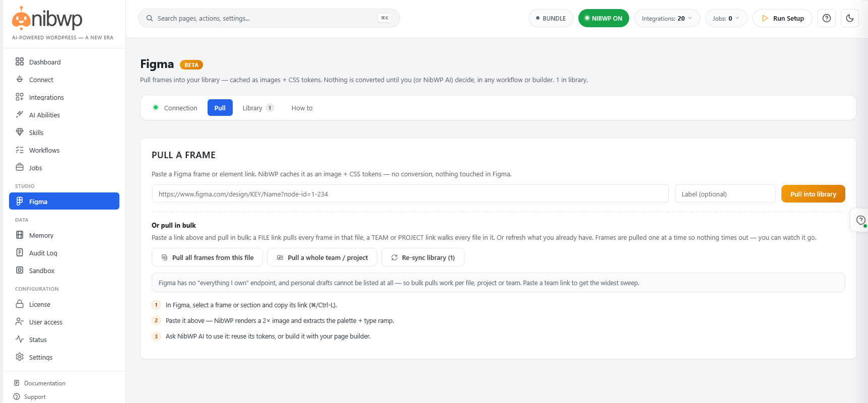Open the How to tab

[302, 108]
